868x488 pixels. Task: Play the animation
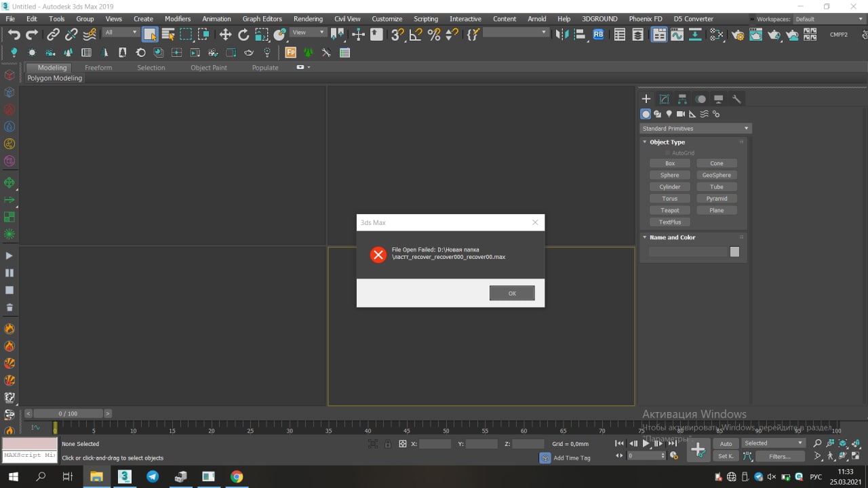pyautogui.click(x=646, y=444)
